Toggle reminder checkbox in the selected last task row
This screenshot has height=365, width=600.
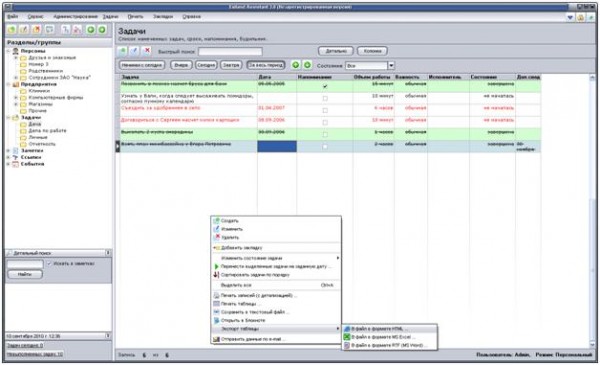pyautogui.click(x=325, y=147)
